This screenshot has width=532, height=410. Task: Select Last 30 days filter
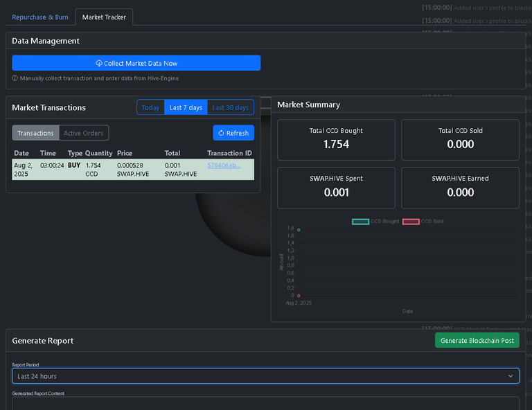coord(231,107)
